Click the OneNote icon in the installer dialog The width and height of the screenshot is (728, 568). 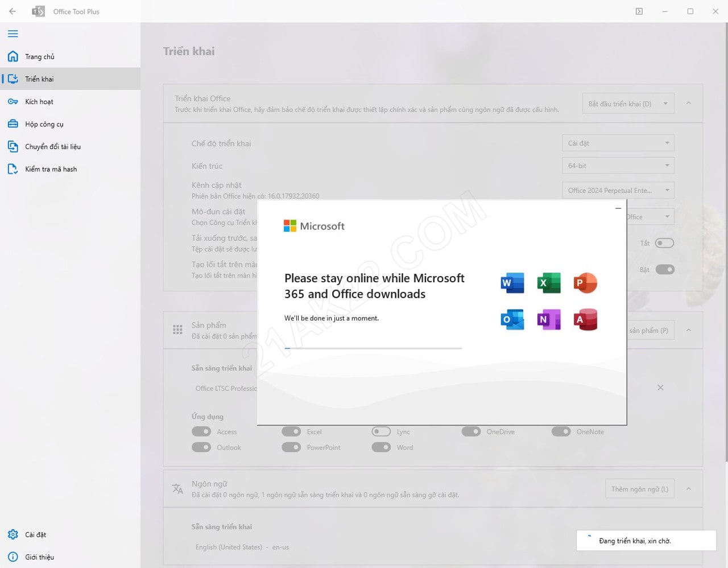coord(549,320)
